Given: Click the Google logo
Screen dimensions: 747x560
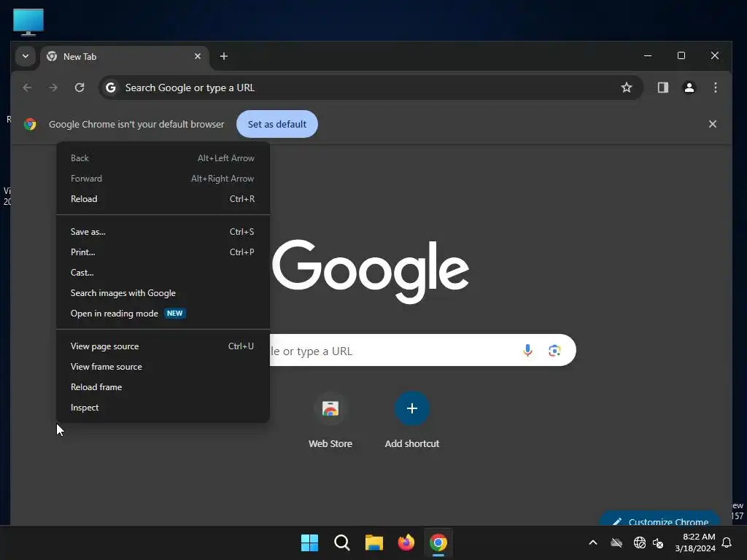Looking at the screenshot, I should pyautogui.click(x=371, y=271).
